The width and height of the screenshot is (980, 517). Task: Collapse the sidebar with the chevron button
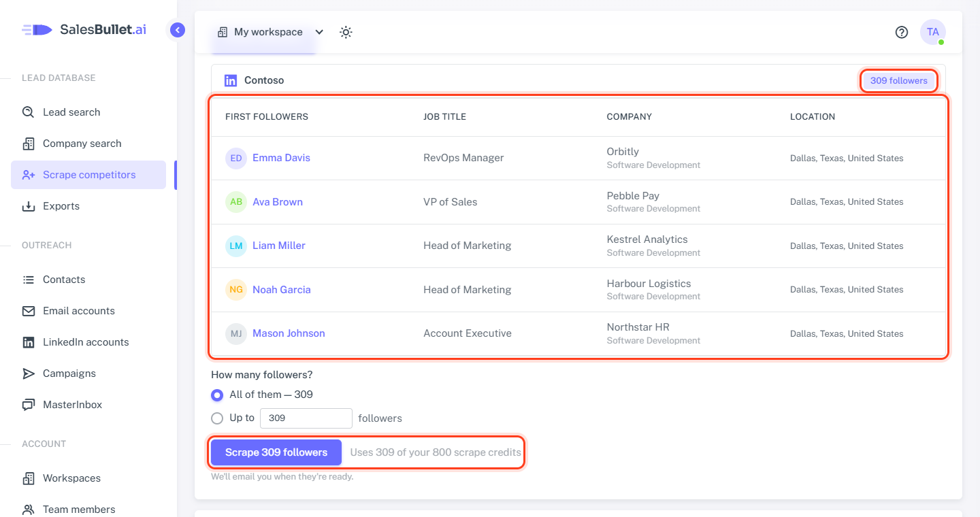tap(178, 30)
